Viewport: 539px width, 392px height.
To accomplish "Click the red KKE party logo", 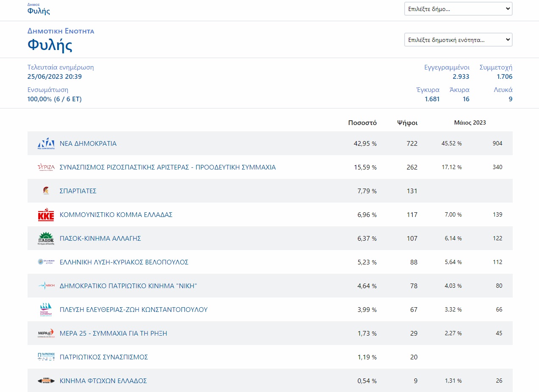I will coord(46,215).
